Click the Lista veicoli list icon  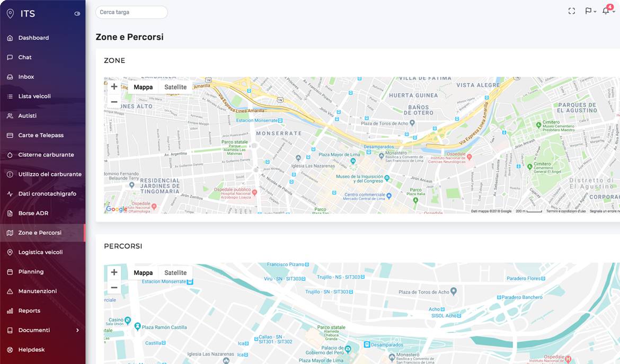10,96
